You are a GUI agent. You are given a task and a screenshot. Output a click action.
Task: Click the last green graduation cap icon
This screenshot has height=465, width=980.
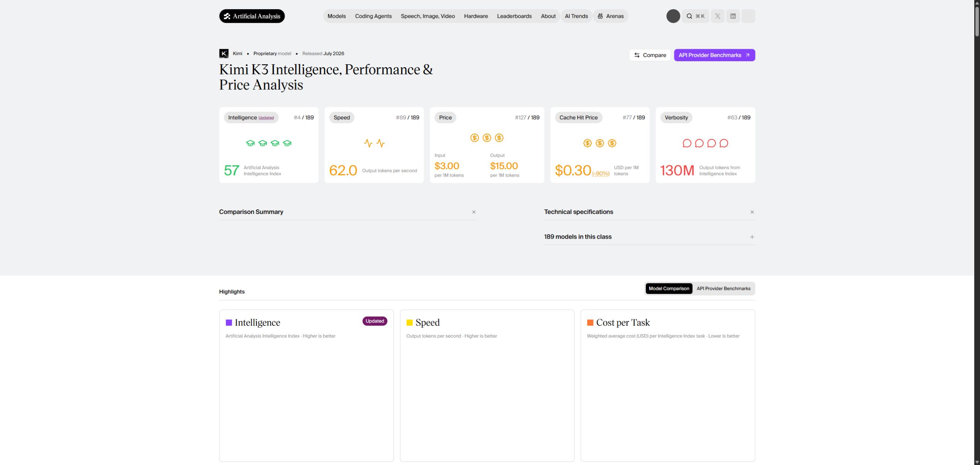tap(287, 143)
